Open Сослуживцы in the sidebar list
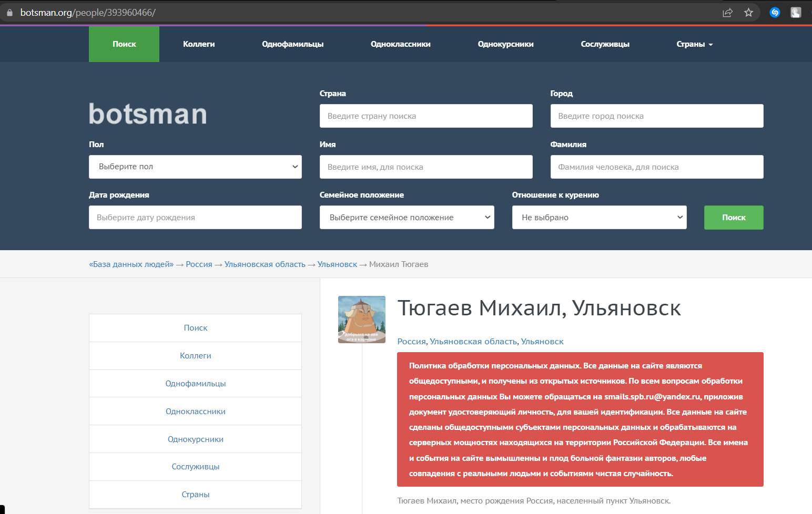812x514 pixels. point(196,467)
